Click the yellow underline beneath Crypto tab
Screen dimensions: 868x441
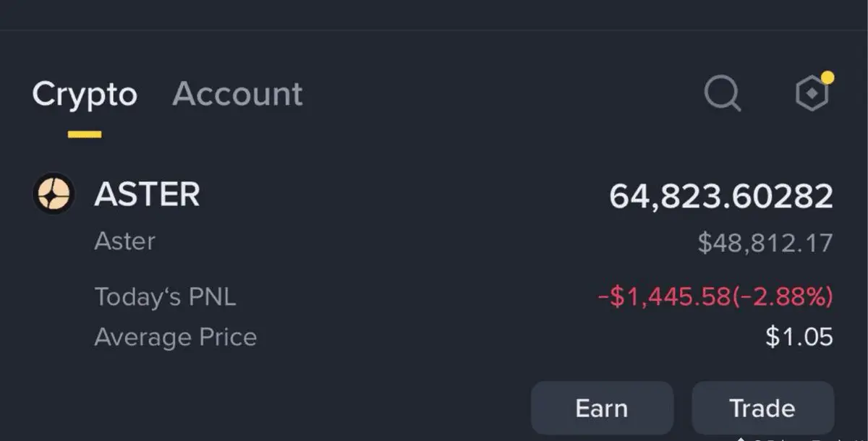[85, 134]
